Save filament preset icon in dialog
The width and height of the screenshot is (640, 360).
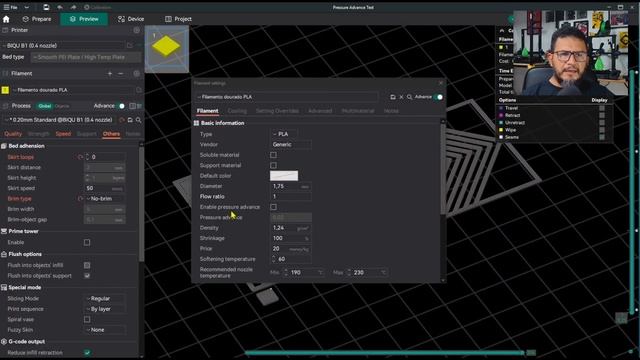coord(393,97)
